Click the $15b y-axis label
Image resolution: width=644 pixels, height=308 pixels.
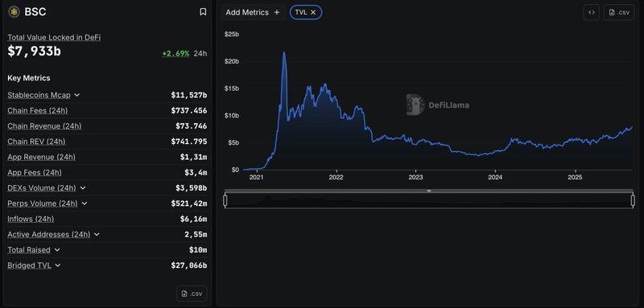point(232,88)
